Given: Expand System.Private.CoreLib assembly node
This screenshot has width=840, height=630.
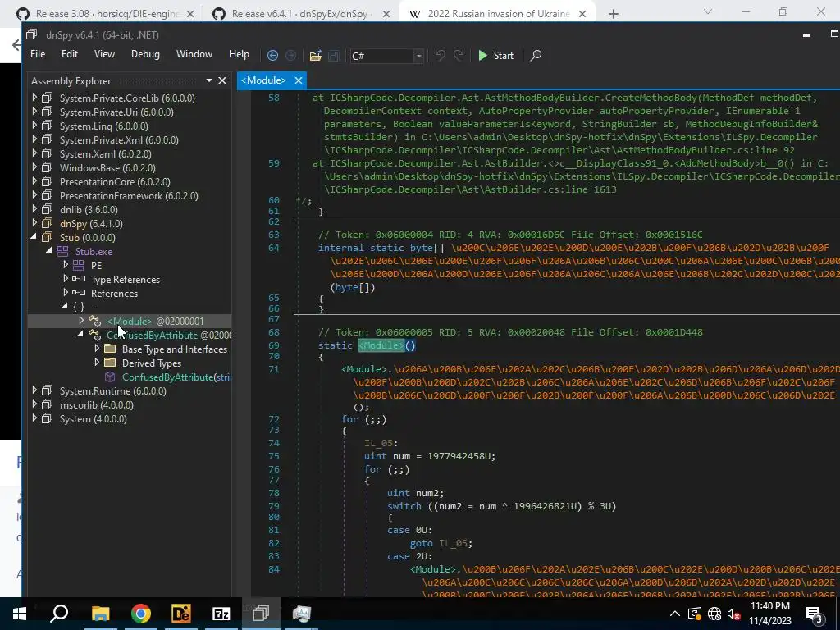Looking at the screenshot, I should (34, 98).
